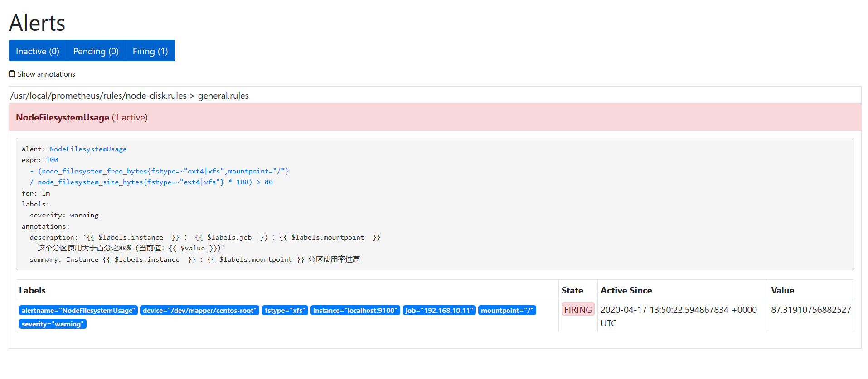868x379 pixels.
Task: Click the 'annotations:' line in the rule definition
Action: [x=46, y=226]
